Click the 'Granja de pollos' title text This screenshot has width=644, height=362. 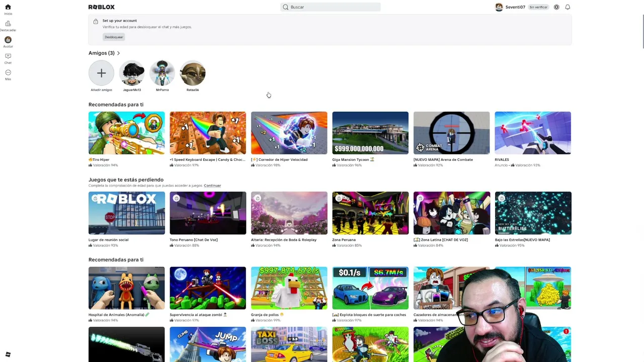point(267,315)
